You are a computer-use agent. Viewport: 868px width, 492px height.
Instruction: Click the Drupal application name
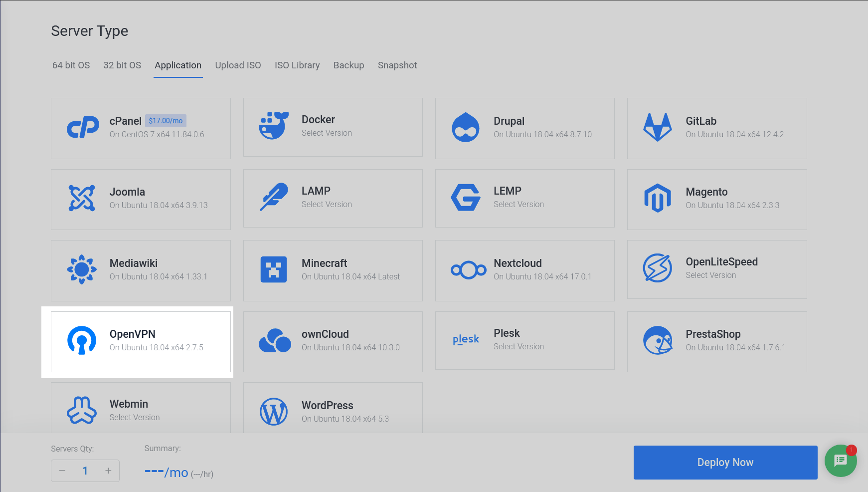tap(509, 121)
